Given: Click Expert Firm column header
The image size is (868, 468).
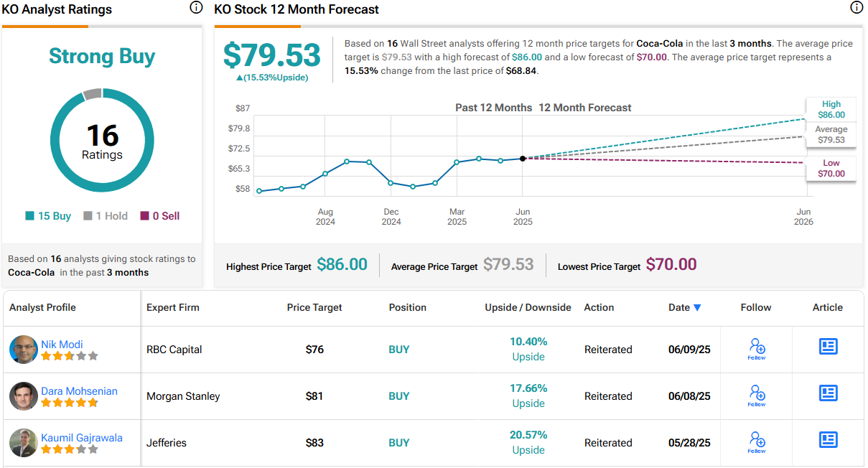Looking at the screenshot, I should (173, 307).
